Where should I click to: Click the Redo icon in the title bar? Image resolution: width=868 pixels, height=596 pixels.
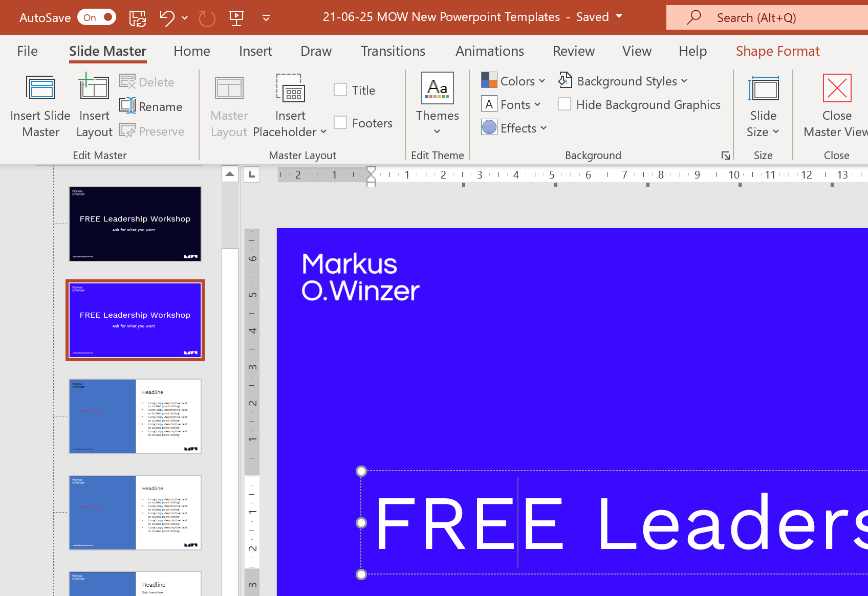tap(207, 18)
